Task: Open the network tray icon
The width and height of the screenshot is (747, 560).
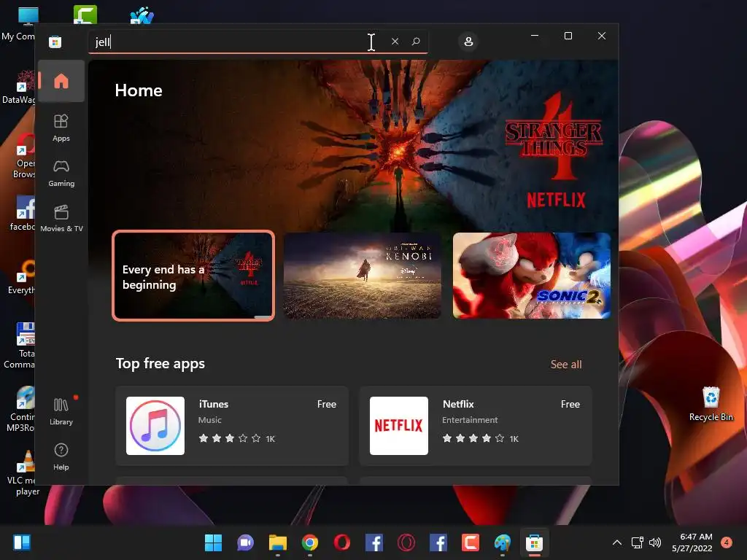Action: (x=638, y=542)
